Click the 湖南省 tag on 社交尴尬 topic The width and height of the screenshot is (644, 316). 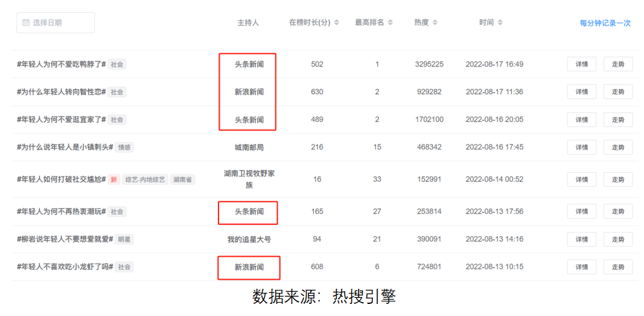pyautogui.click(x=182, y=179)
